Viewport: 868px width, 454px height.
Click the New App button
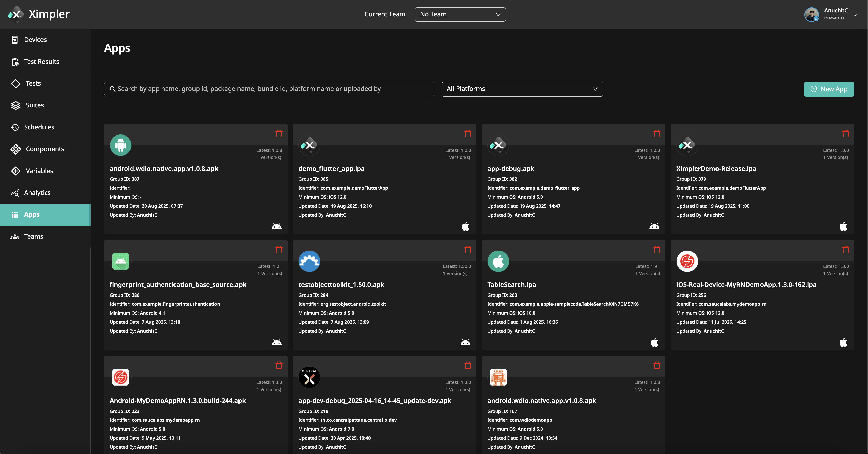tap(829, 89)
